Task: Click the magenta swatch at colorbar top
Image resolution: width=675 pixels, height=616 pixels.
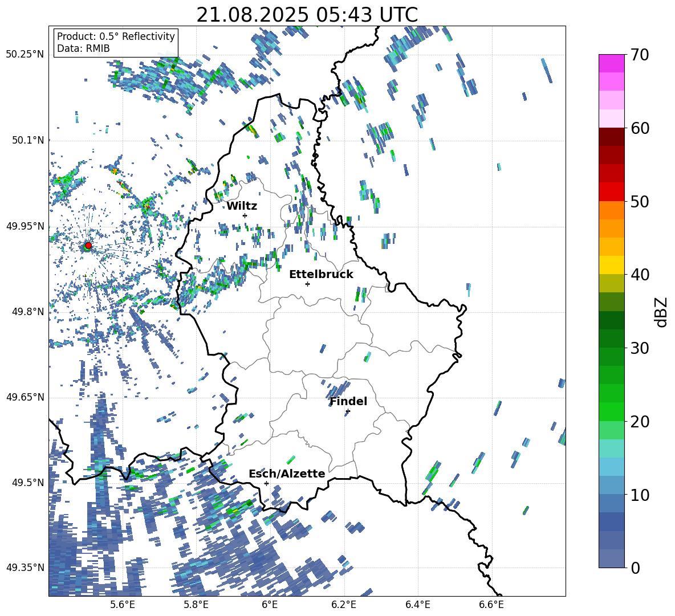Action: tap(612, 63)
